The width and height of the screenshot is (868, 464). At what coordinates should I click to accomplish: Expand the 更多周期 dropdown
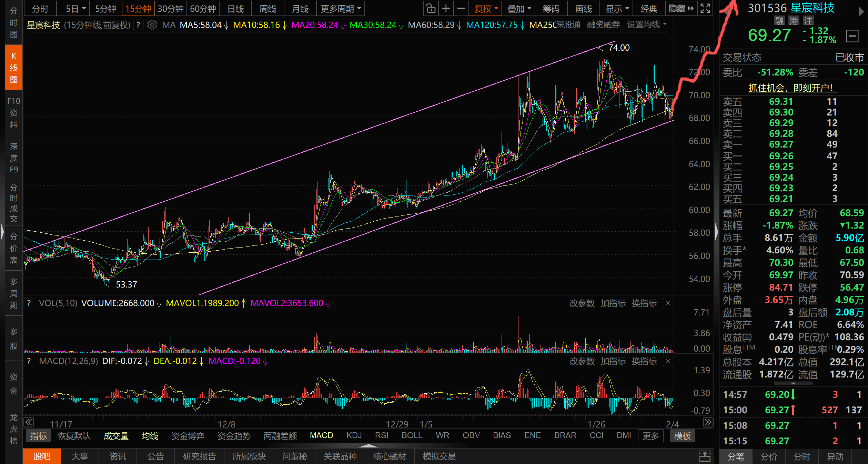(x=341, y=9)
